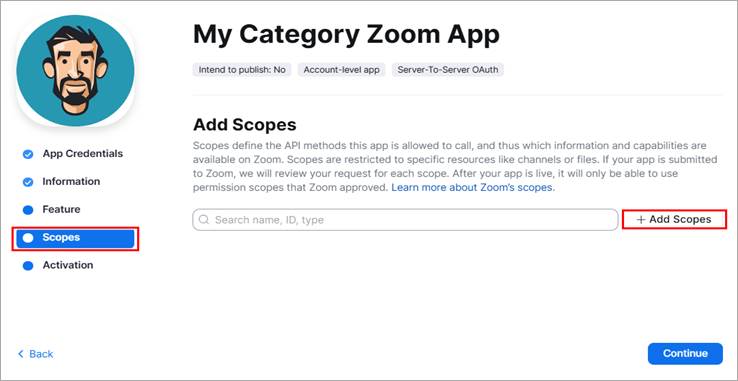Viewport: 738px width, 381px height.
Task: Click the Scopes step circle indicator
Action: pos(28,238)
